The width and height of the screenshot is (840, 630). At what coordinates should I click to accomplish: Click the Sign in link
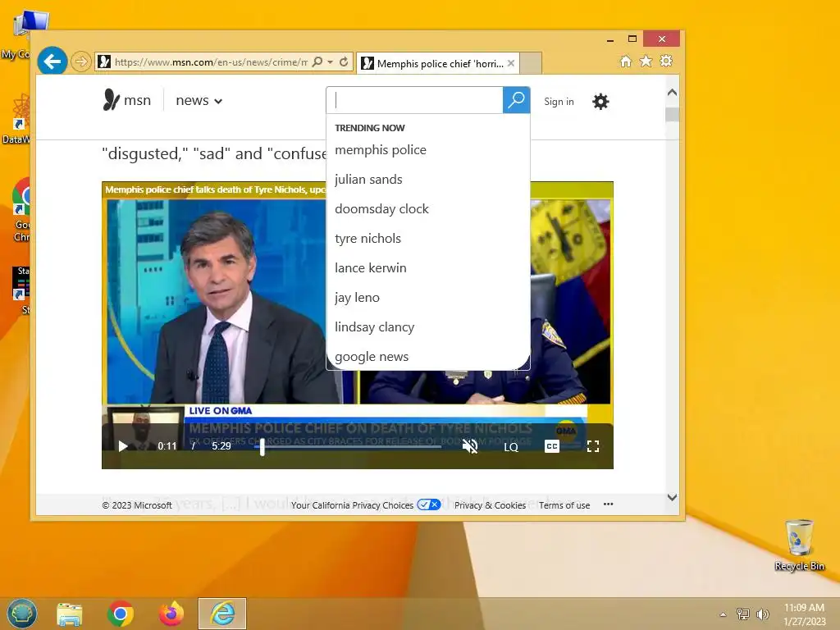(x=559, y=101)
